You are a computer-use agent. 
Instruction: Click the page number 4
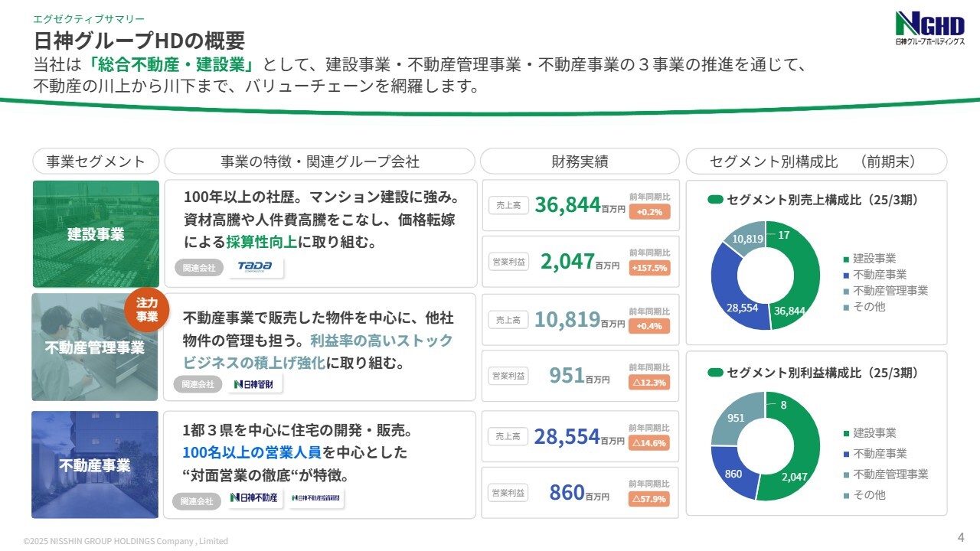click(x=961, y=536)
